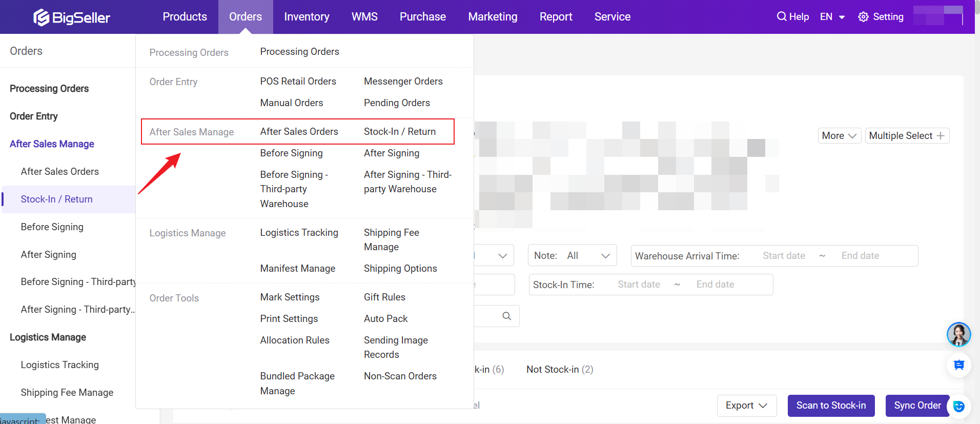Expand the Note: All dropdown
Viewport: 980px width, 424px height.
click(572, 256)
